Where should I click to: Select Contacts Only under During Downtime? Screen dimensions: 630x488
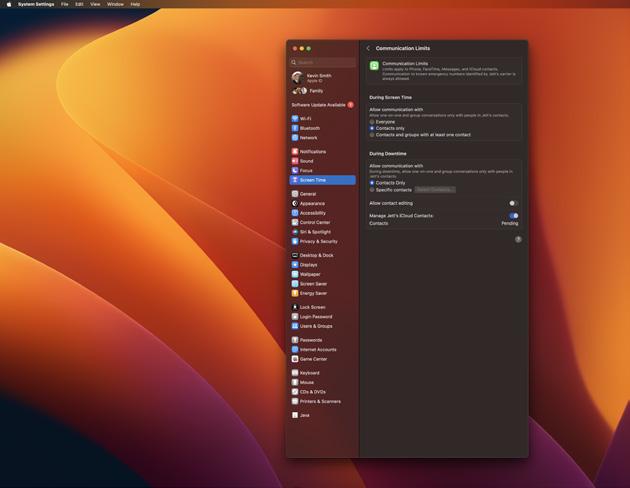pyautogui.click(x=372, y=183)
